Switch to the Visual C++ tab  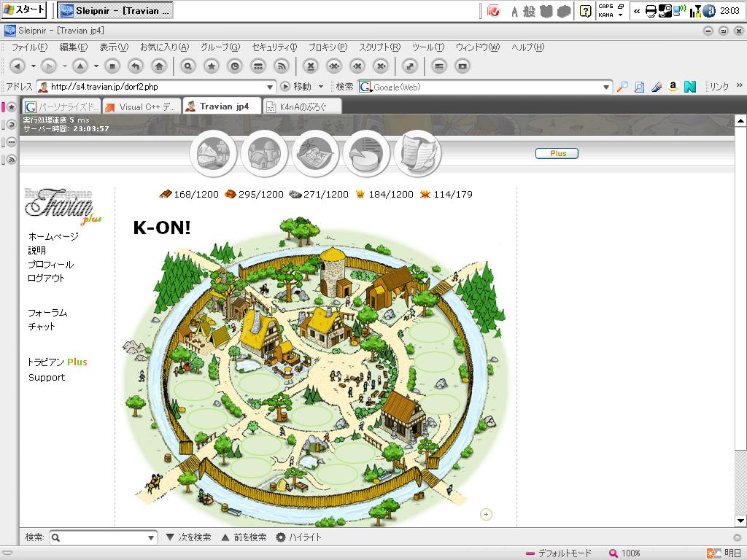coord(142,106)
